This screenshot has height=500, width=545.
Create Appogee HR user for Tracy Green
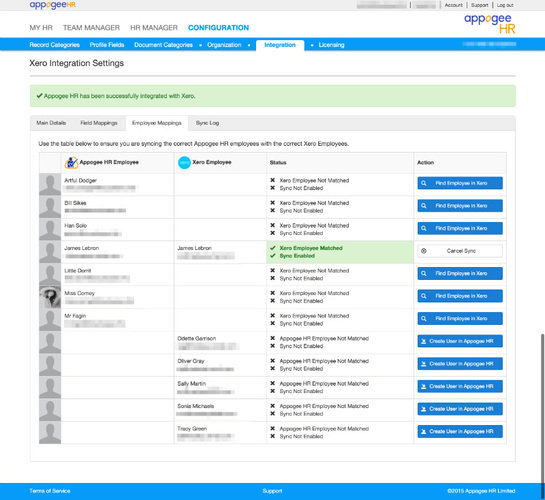460,432
